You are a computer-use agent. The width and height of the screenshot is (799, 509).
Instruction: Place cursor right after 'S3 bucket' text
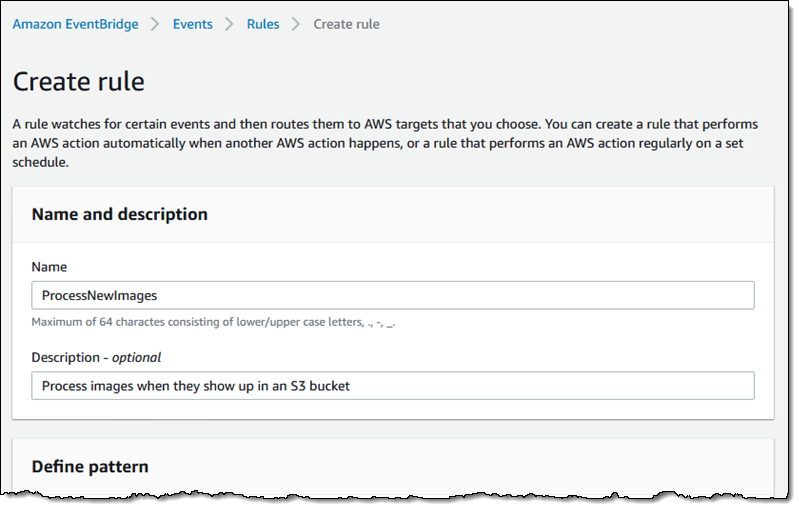pos(349,386)
